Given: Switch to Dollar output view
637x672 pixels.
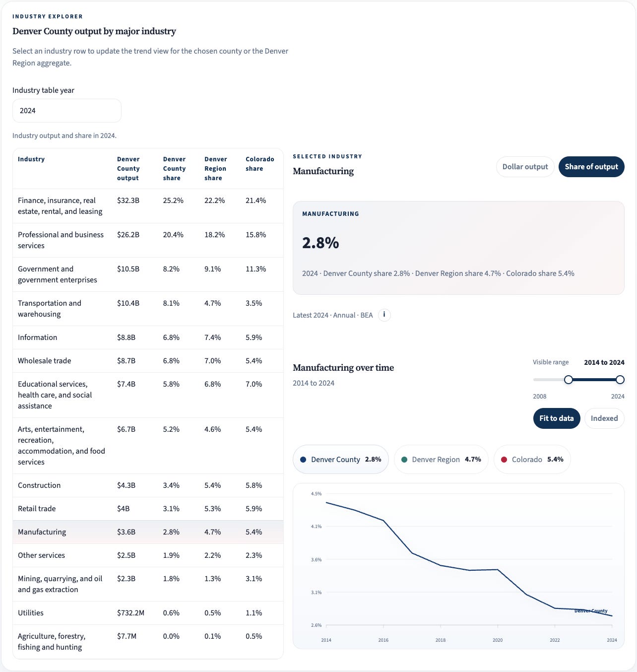Looking at the screenshot, I should [525, 167].
